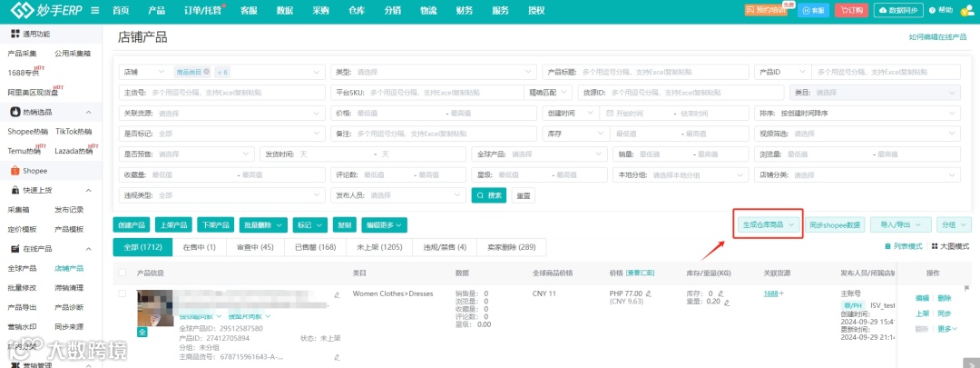
Task: Click the hamburger menu icon beside 妙手ERP logo
Action: point(94,10)
